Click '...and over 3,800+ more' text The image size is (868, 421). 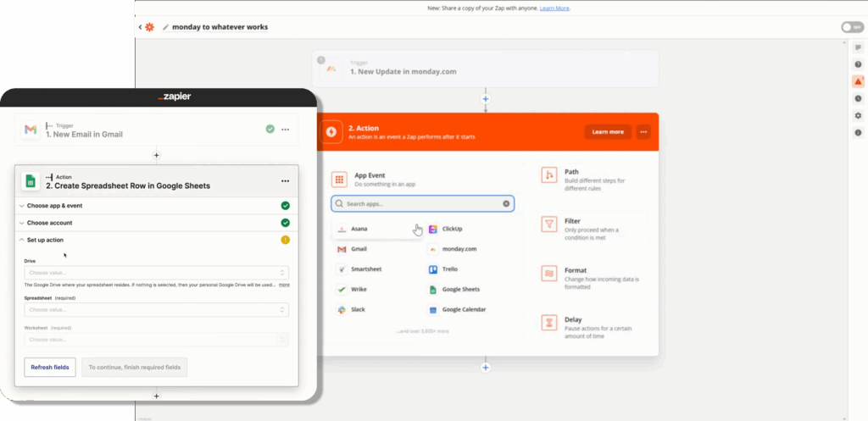click(x=422, y=331)
